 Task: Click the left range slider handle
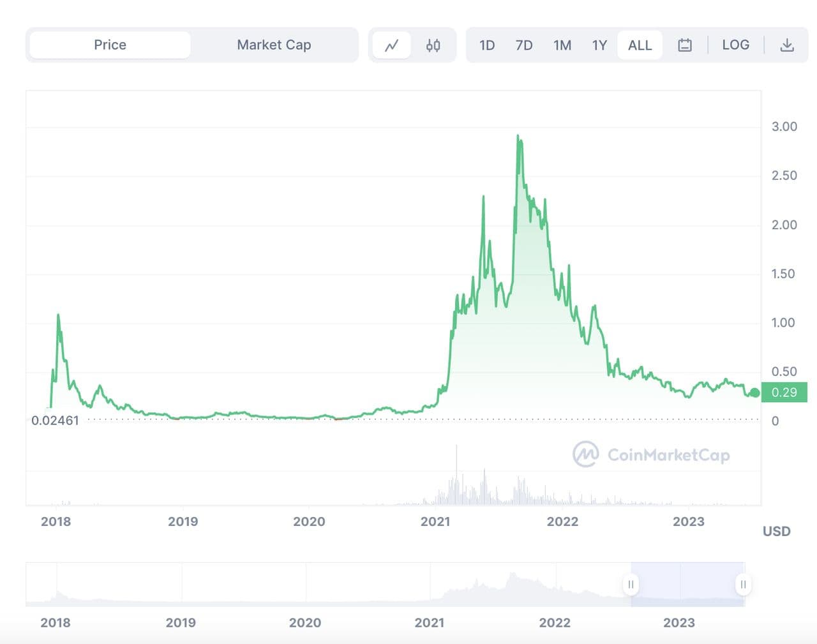pos(631,584)
